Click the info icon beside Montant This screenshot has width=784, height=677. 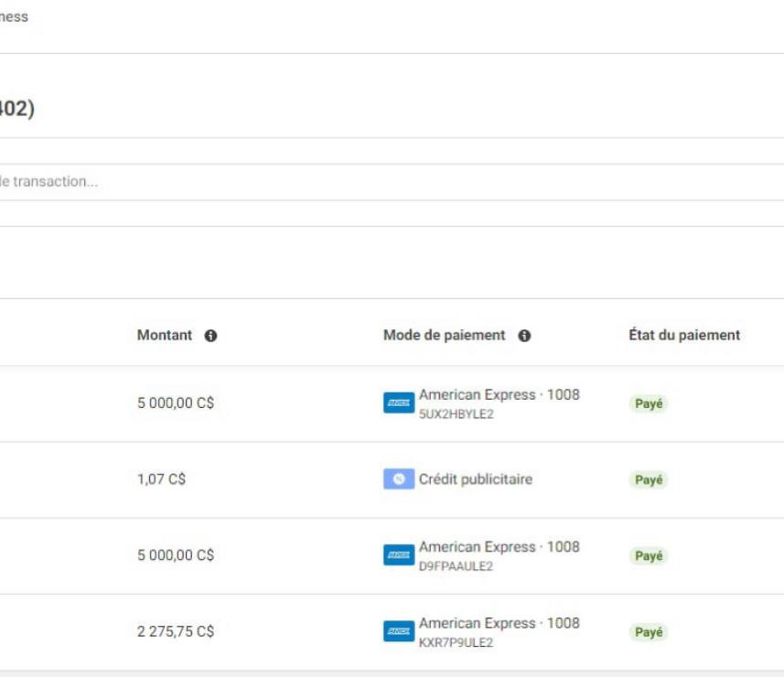tap(211, 336)
